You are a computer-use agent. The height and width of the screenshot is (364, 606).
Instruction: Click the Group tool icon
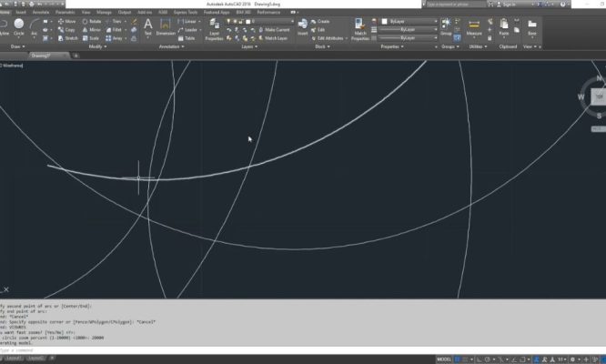[446, 26]
